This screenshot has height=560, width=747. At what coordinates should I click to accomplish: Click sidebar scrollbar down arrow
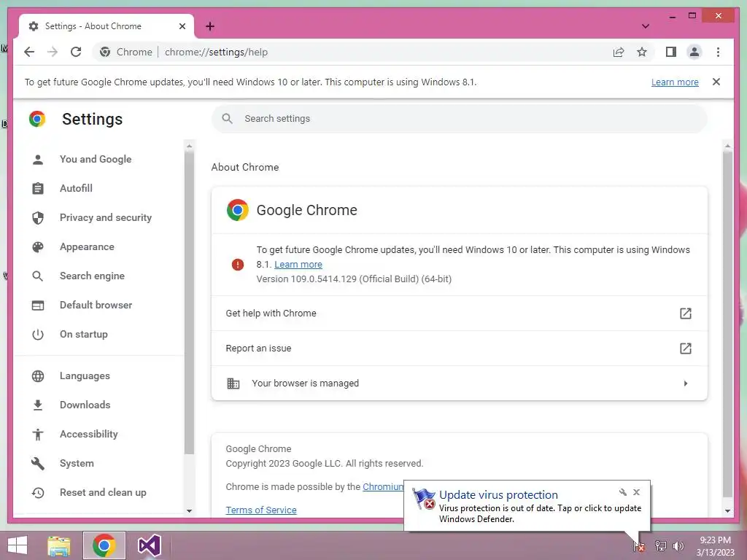coord(189,511)
